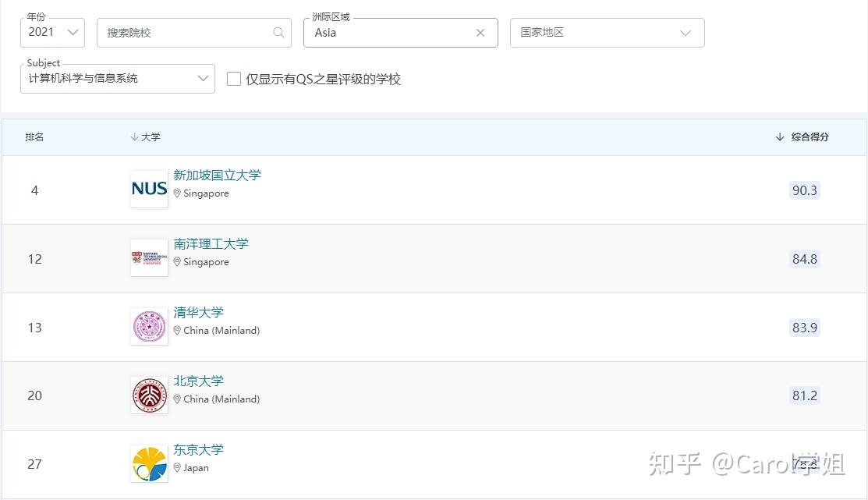Open the Peking University red logo
Viewport: 868px width, 500px height.
[x=150, y=395]
